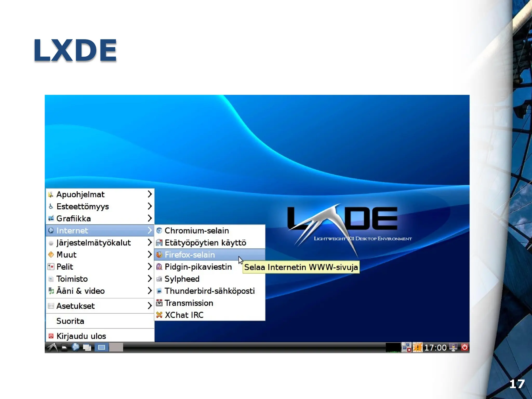Launch Pidgin-pikaviestin messenger

210,267
